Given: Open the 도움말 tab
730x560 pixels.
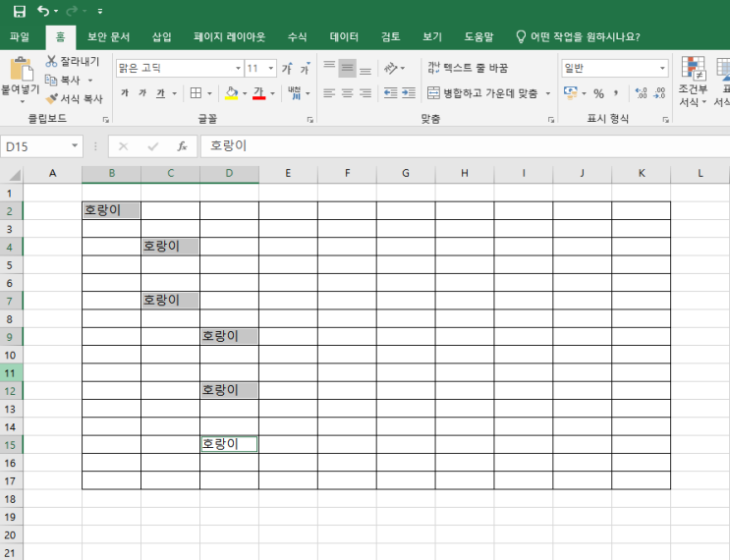Looking at the screenshot, I should pos(478,36).
